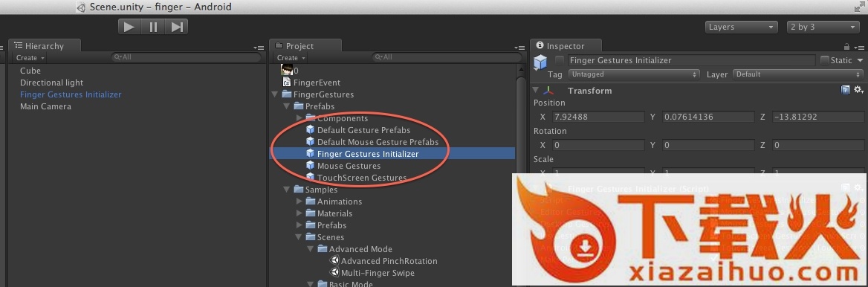This screenshot has width=868, height=287.
Task: Collapse the Advanced Mode folder
Action: coord(311,249)
